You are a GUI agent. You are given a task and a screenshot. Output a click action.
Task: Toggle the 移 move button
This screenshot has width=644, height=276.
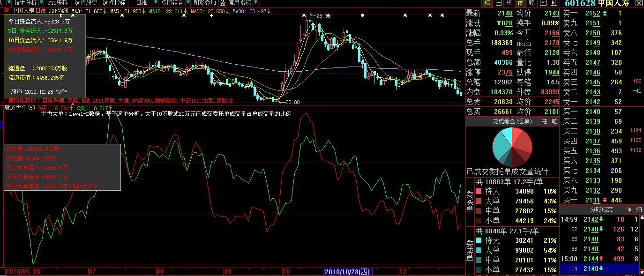532,3
